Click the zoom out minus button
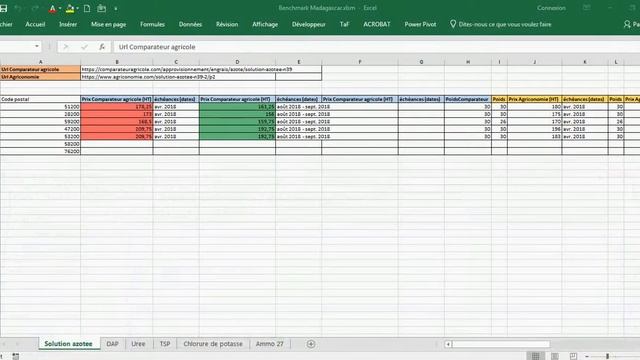Screen dimensions: 640x360 click(587, 356)
